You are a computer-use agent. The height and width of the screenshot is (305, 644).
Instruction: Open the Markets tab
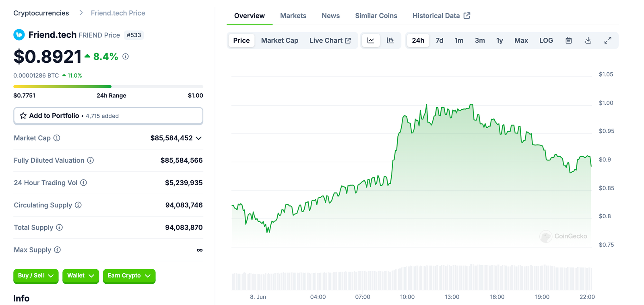[x=293, y=16]
